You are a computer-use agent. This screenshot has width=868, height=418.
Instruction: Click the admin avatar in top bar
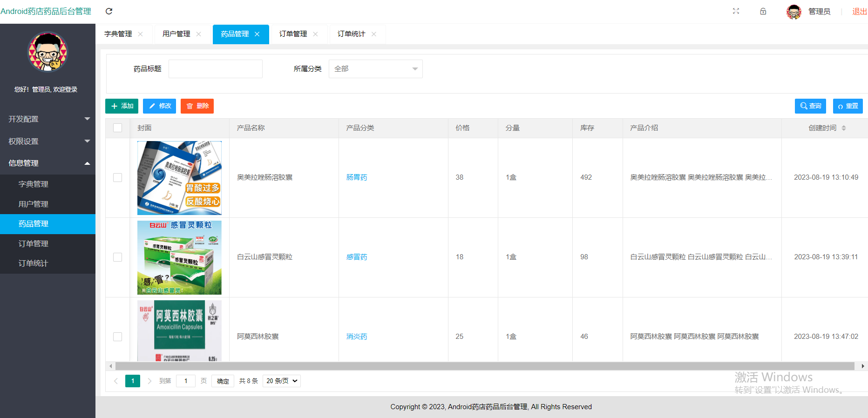coord(794,12)
